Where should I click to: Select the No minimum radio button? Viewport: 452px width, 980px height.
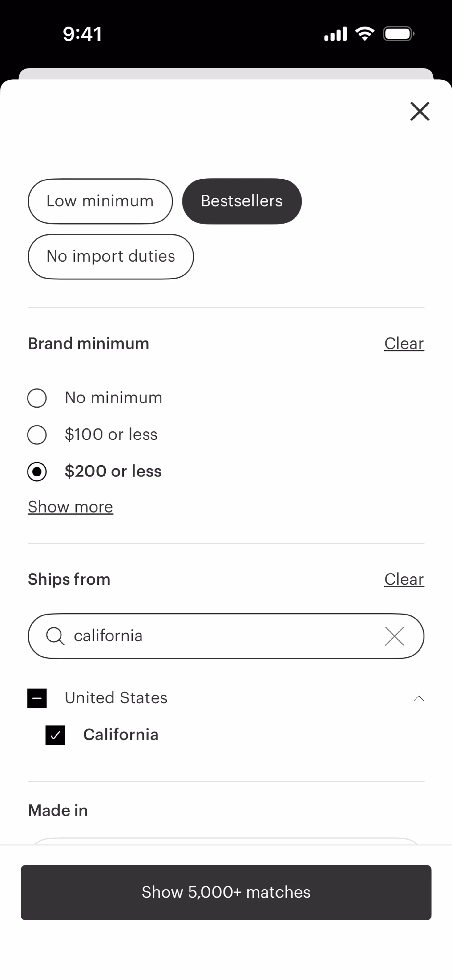click(37, 398)
